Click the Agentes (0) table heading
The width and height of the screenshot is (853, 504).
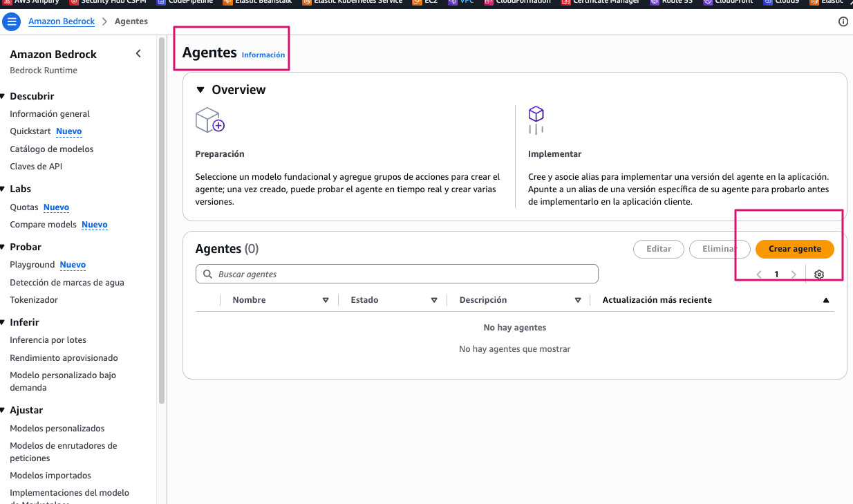(227, 249)
